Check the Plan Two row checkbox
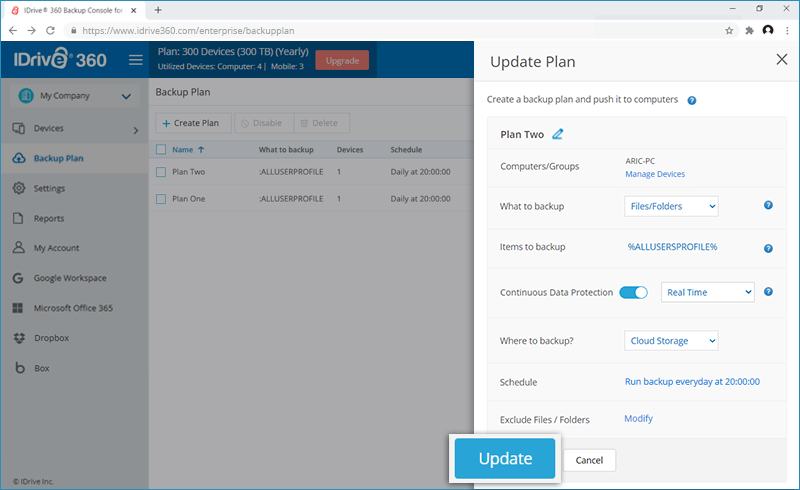The height and width of the screenshot is (490, 800). pyautogui.click(x=161, y=171)
